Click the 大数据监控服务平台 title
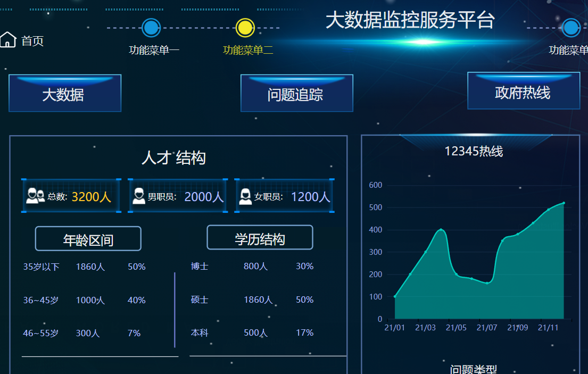This screenshot has width=588, height=374. (410, 20)
